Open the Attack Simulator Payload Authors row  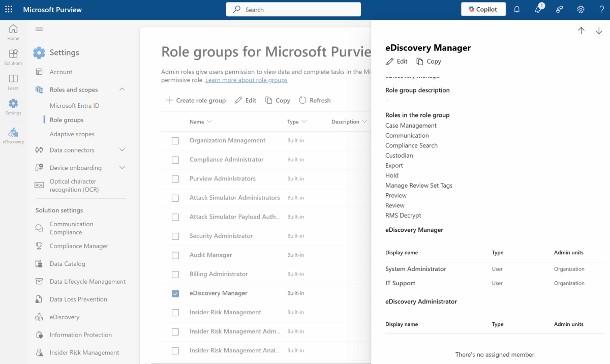pyautogui.click(x=235, y=217)
